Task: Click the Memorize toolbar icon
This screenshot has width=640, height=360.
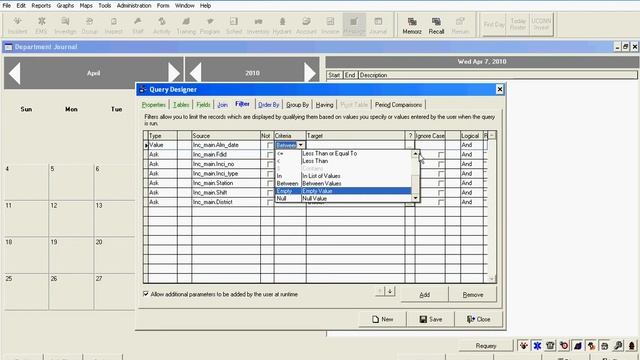Action: tap(412, 25)
